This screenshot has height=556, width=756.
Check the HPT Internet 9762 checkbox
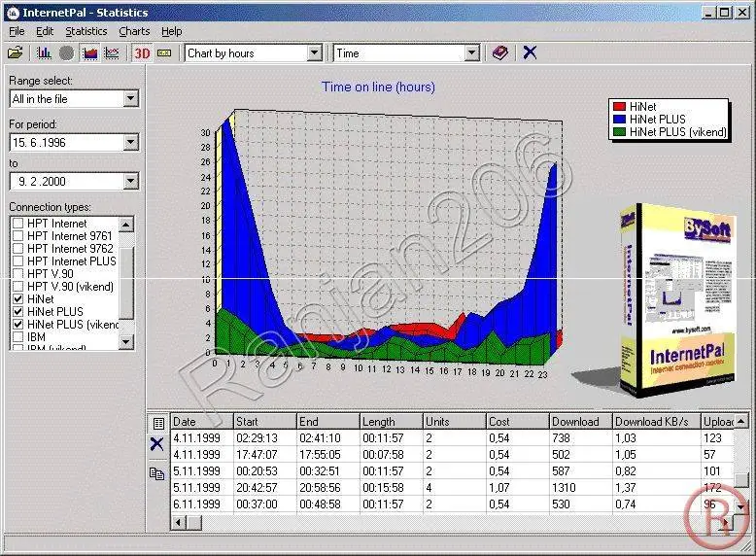click(x=17, y=248)
